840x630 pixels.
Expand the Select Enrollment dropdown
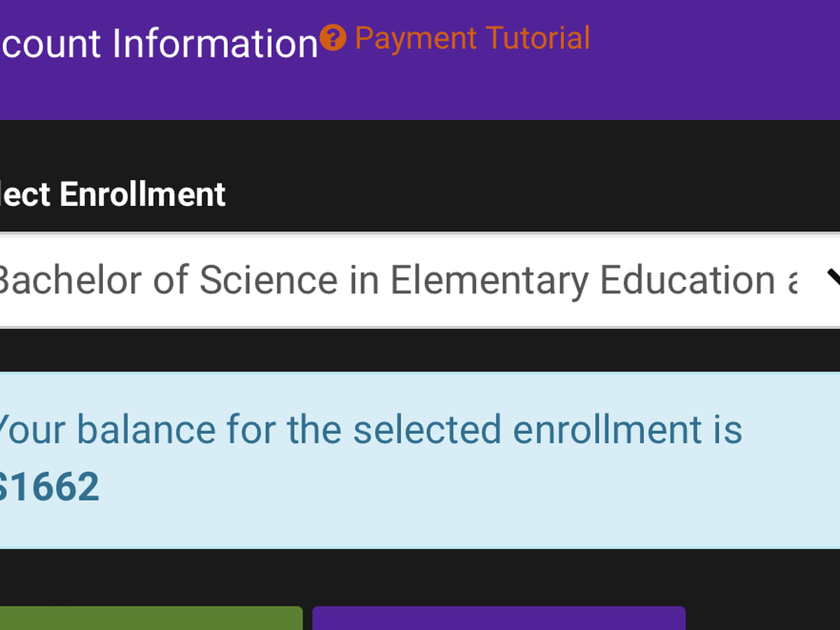click(x=420, y=280)
